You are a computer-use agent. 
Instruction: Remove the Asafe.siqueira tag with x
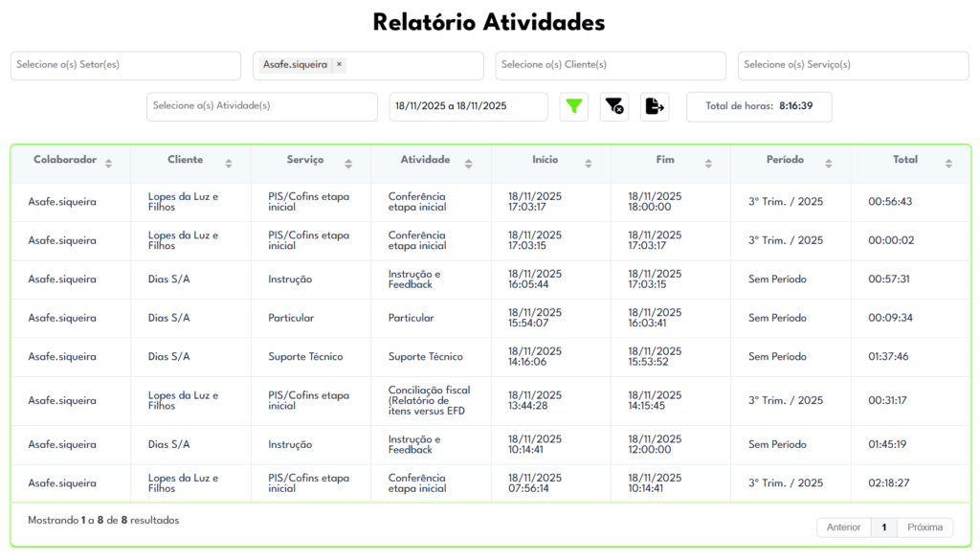tap(339, 65)
